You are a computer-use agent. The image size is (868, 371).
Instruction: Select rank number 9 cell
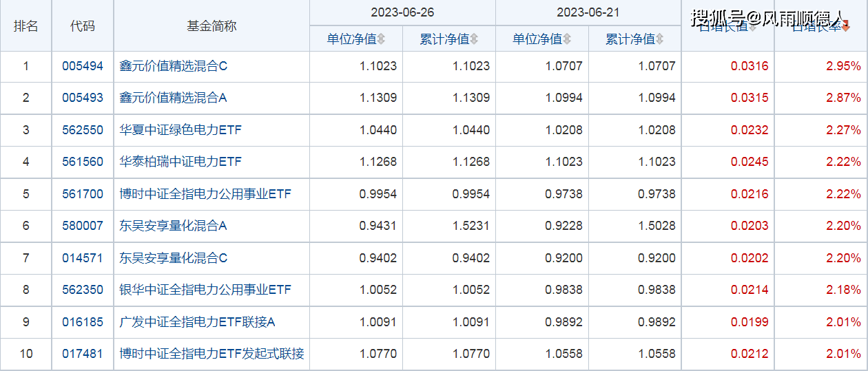(x=26, y=322)
